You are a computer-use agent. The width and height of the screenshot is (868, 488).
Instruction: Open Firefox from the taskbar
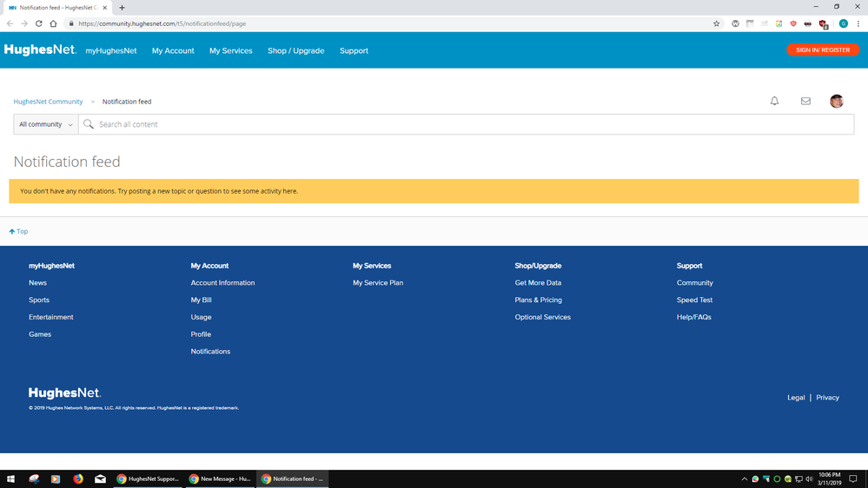[78, 478]
